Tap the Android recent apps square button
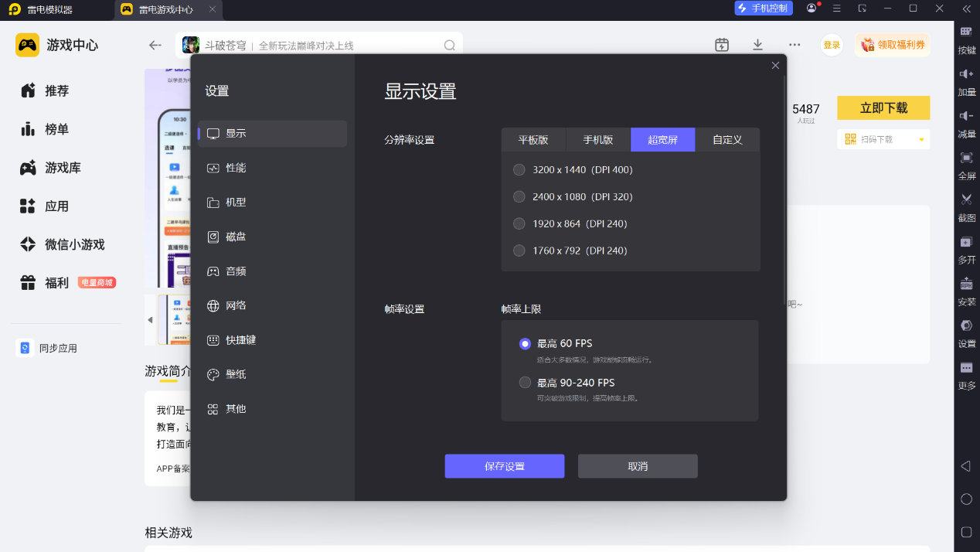Screen dimensions: 980x552 coord(966,532)
